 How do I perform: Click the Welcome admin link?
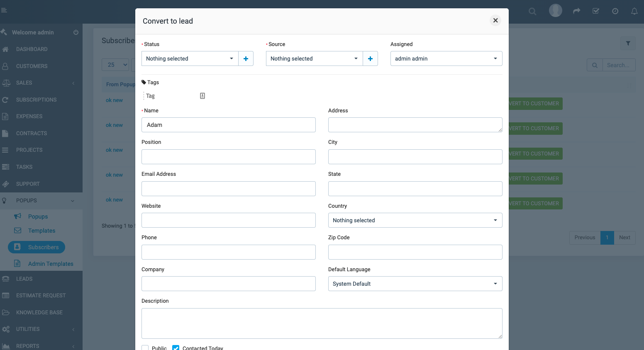point(33,32)
